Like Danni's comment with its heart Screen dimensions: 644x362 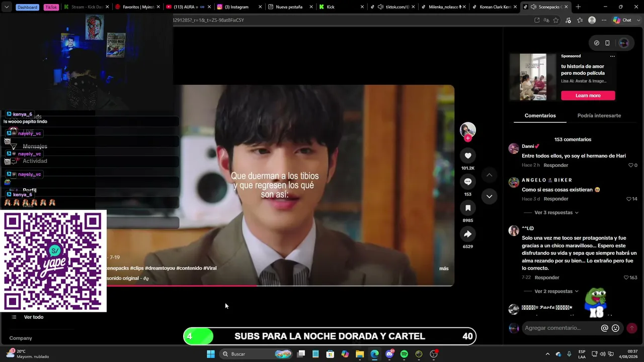631,165
